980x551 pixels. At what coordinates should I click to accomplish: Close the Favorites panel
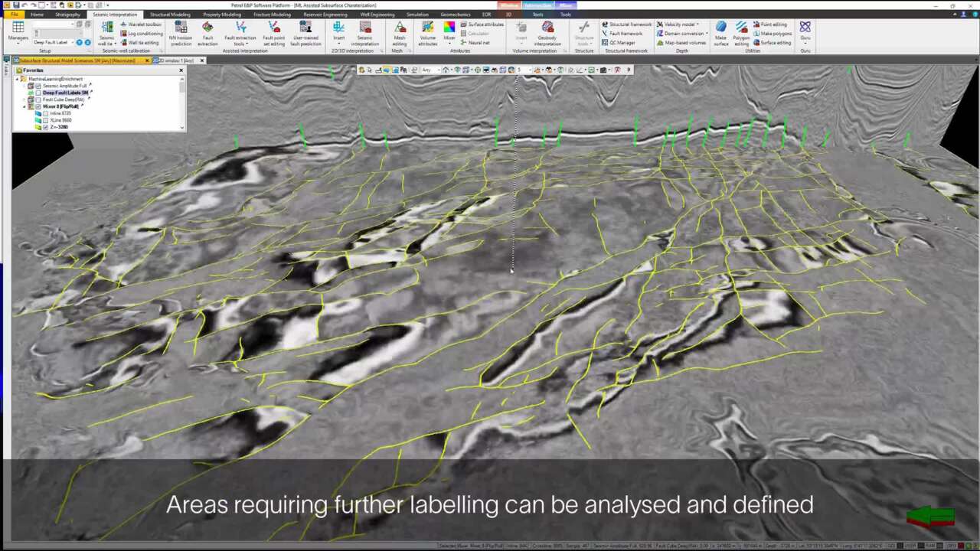[x=181, y=70]
